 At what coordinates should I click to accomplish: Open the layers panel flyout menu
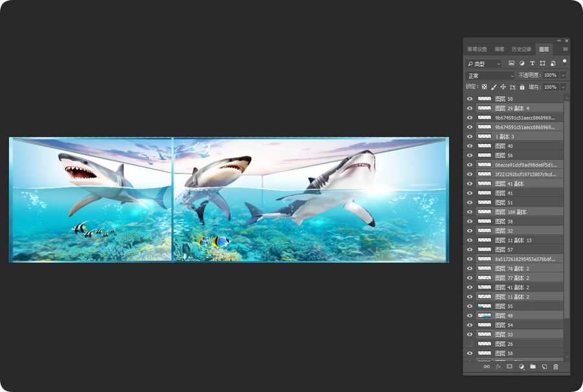tap(565, 49)
